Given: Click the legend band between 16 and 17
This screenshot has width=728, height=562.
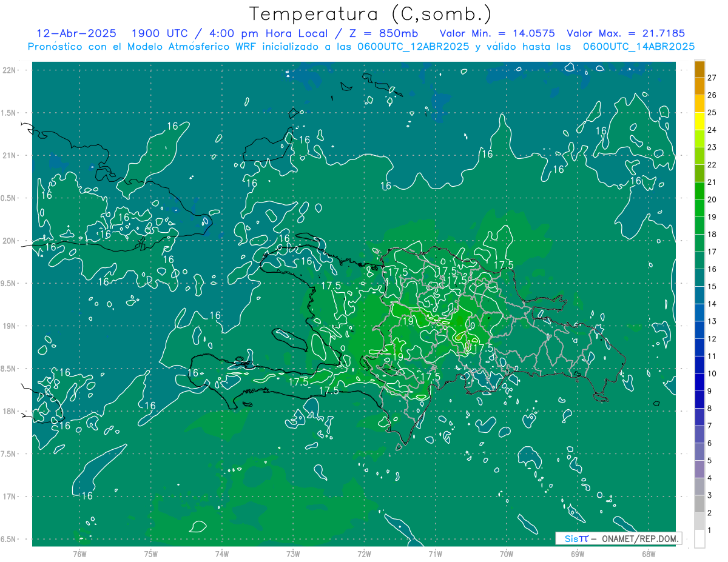Looking at the screenshot, I should pos(699,260).
